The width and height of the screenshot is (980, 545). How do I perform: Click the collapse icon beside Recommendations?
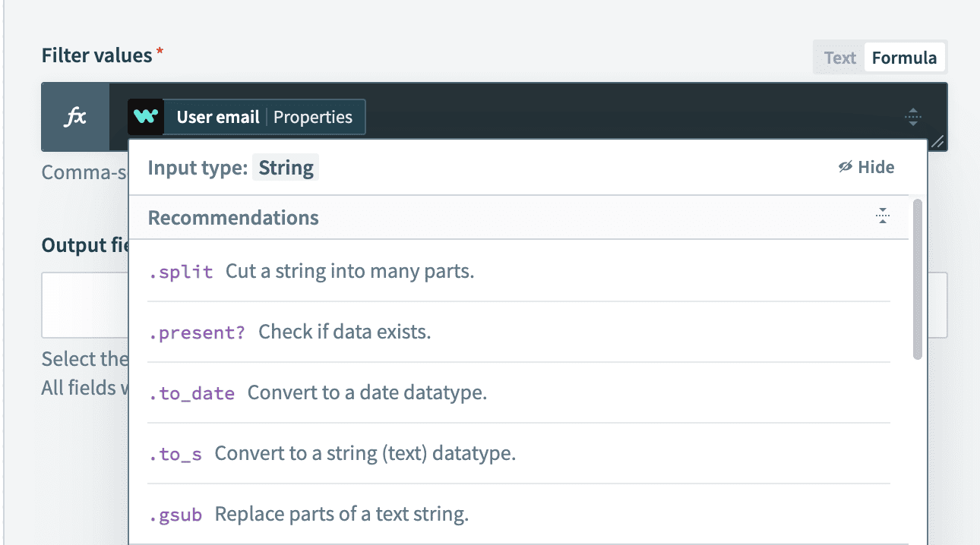coord(882,216)
